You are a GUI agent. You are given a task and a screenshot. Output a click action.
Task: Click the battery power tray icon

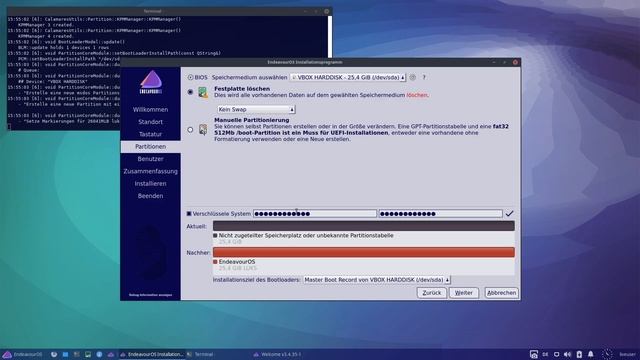(x=579, y=354)
